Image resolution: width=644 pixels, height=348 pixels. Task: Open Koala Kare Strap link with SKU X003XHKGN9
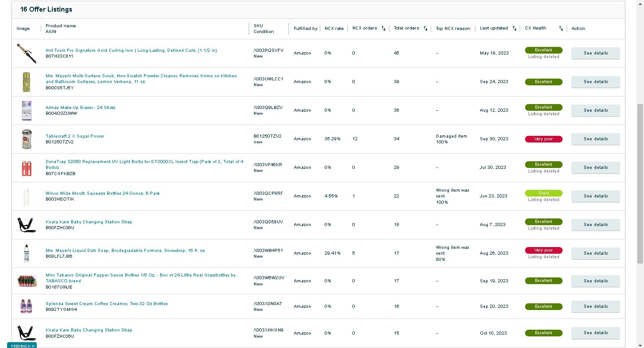[x=89, y=330]
